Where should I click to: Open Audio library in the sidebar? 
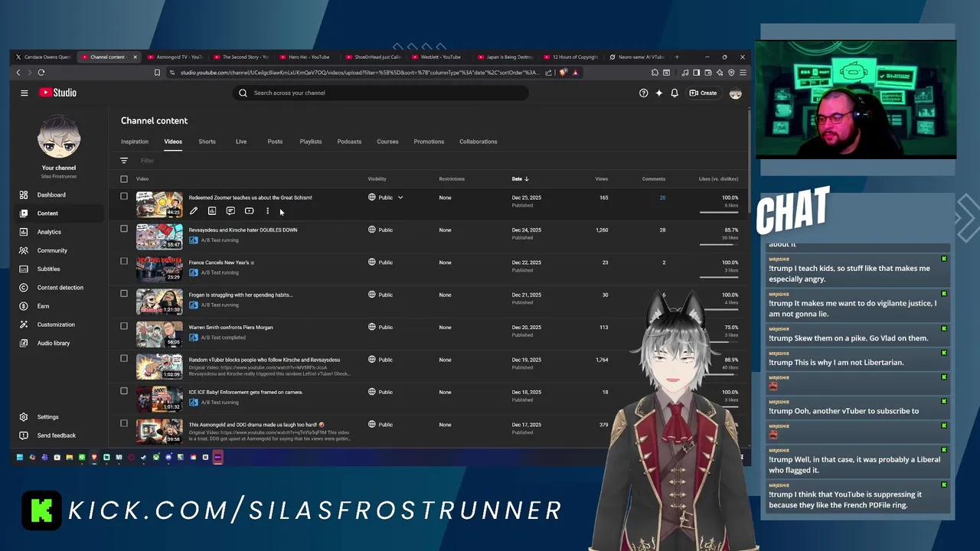[x=54, y=343]
